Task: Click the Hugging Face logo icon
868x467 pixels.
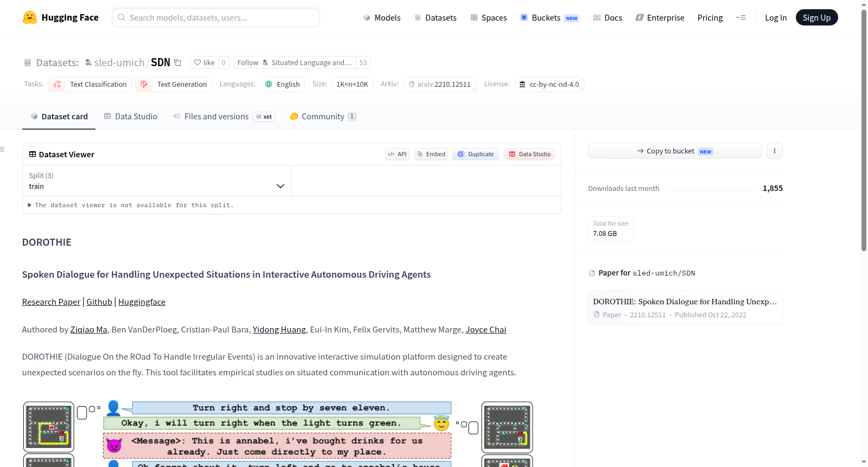Action: [x=30, y=17]
